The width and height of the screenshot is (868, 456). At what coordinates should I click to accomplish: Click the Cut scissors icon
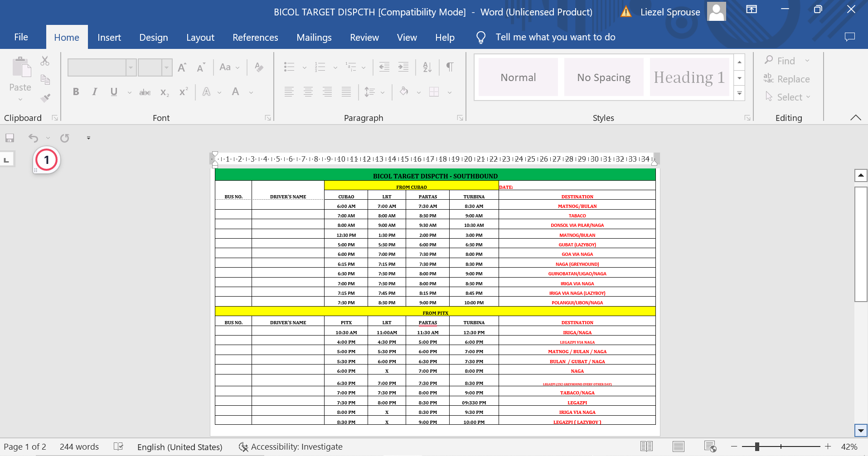[x=45, y=61]
